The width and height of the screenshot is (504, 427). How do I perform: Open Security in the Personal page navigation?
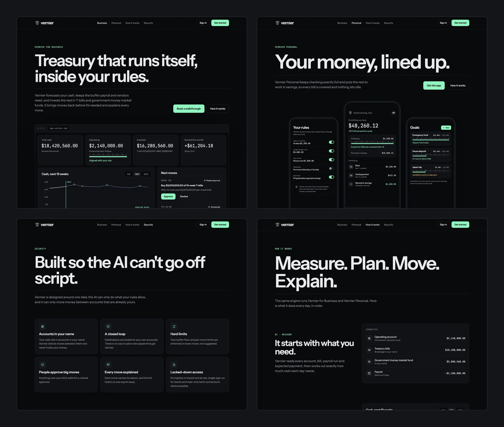coord(389,23)
